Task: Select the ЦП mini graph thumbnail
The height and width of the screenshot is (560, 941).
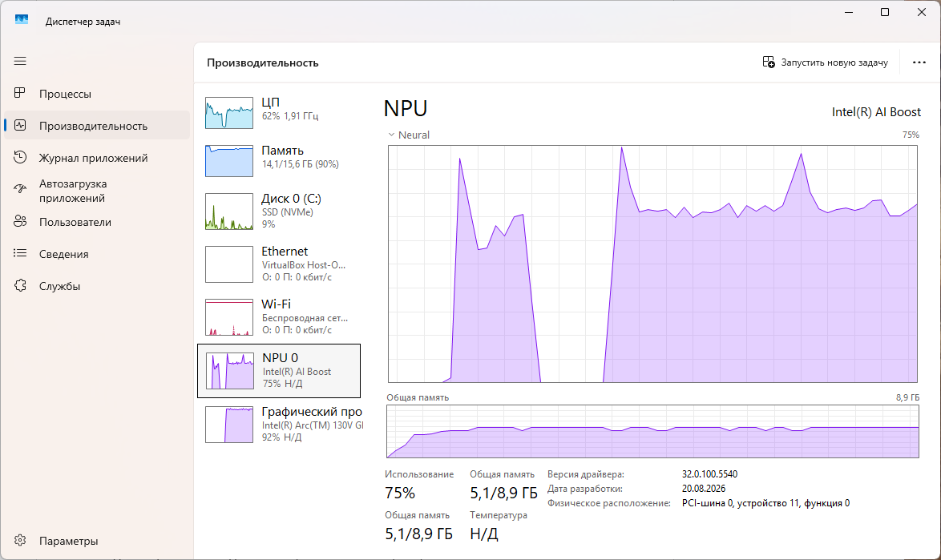Action: 229,113
